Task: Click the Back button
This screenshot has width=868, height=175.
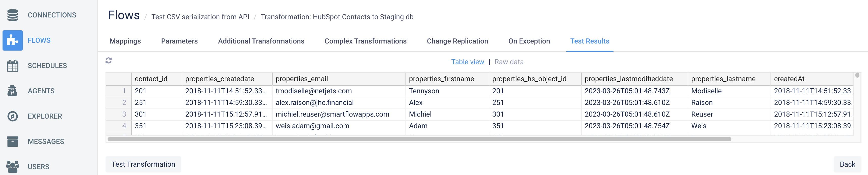Action: point(847,164)
